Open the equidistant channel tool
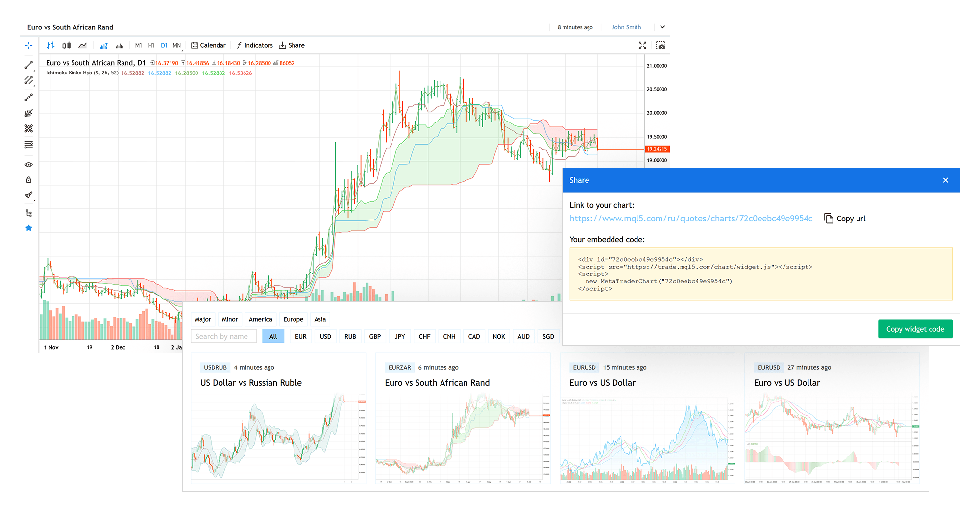 (x=29, y=80)
